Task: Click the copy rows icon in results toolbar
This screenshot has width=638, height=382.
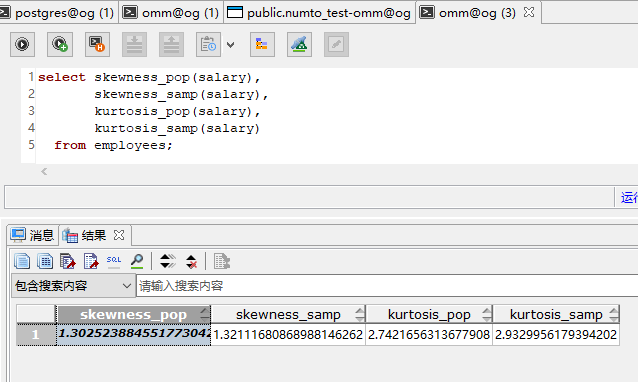Action: (22, 261)
